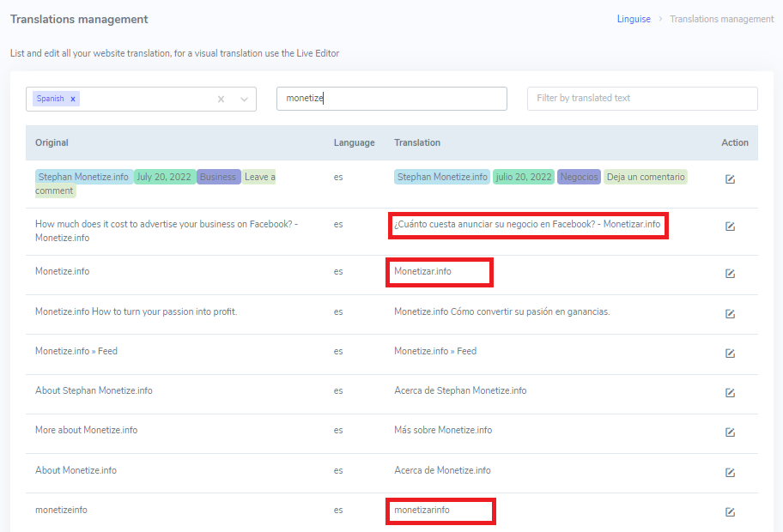Viewport: 783px width, 532px height.
Task: Edit the passion into profit translation row
Action: coord(730,314)
